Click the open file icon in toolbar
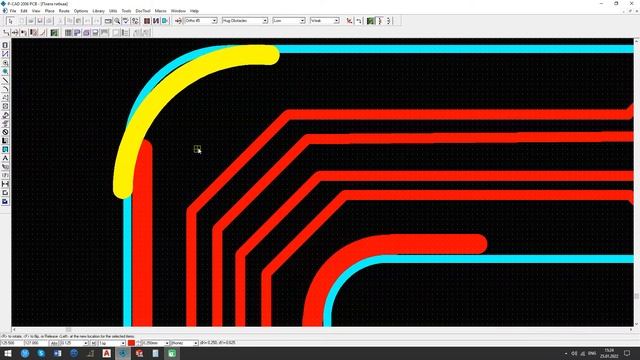The width and height of the screenshot is (640, 360). pyautogui.click(x=31, y=21)
